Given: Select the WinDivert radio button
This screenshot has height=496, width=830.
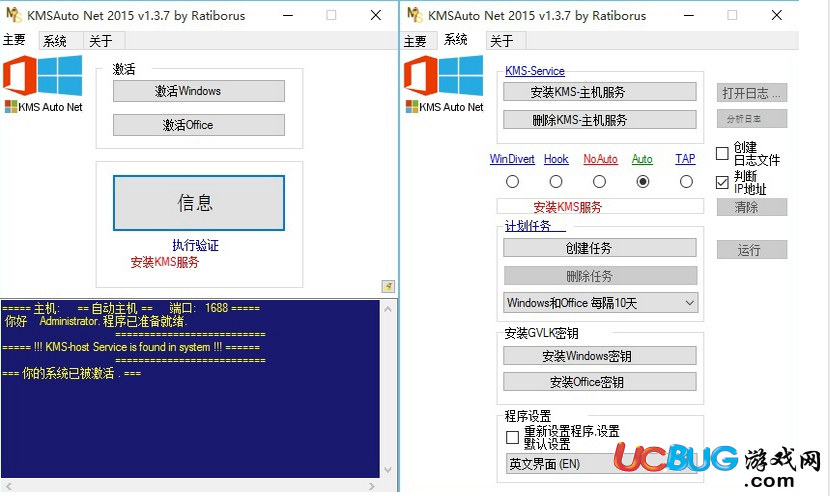Looking at the screenshot, I should click(512, 182).
